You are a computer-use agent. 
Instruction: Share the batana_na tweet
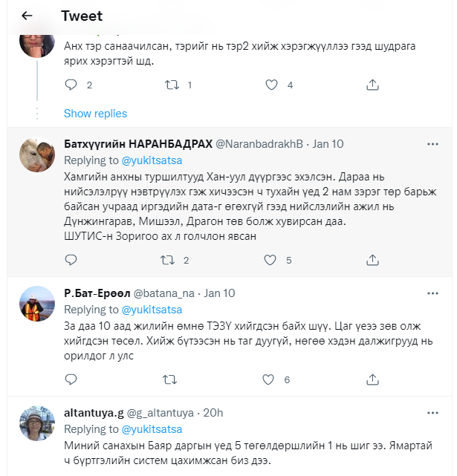pos(372,379)
